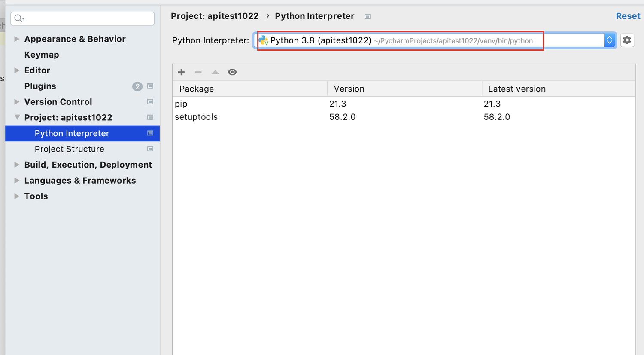Click the Project: apitest1022 breadcrumb
The image size is (644, 355).
[x=215, y=16]
